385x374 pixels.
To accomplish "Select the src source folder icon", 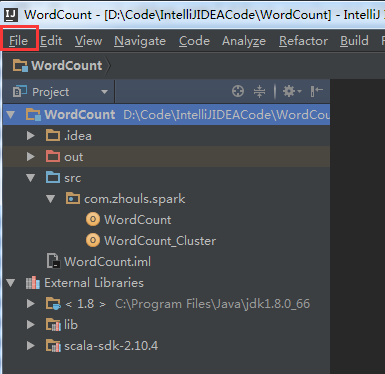I will 53,177.
